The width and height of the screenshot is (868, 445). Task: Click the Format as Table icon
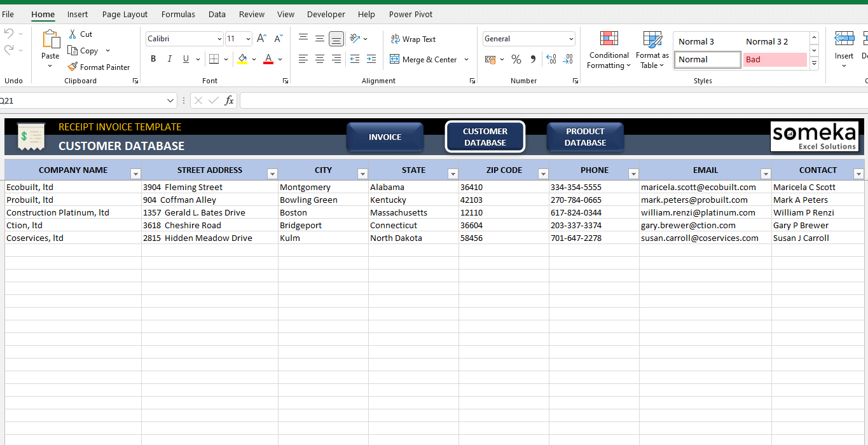[x=651, y=50]
